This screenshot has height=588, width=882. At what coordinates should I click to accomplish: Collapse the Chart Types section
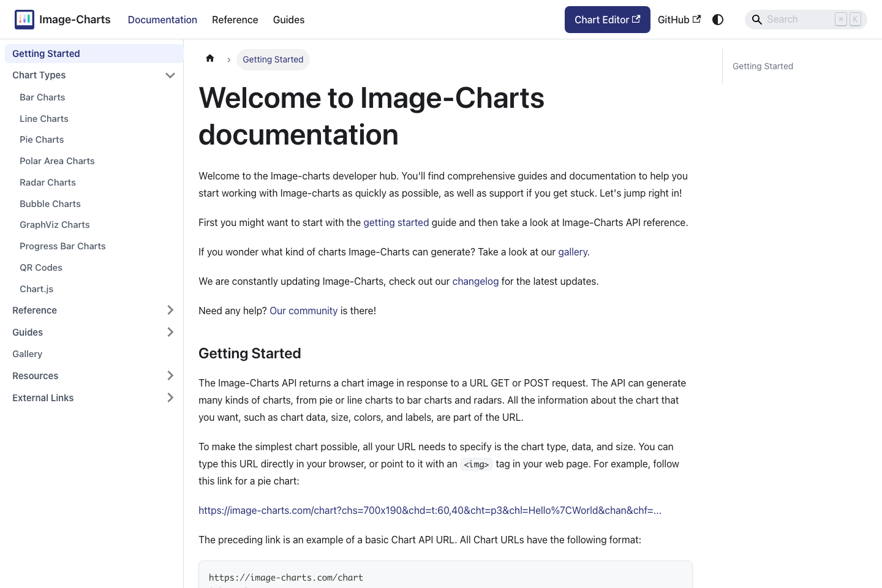click(x=170, y=75)
